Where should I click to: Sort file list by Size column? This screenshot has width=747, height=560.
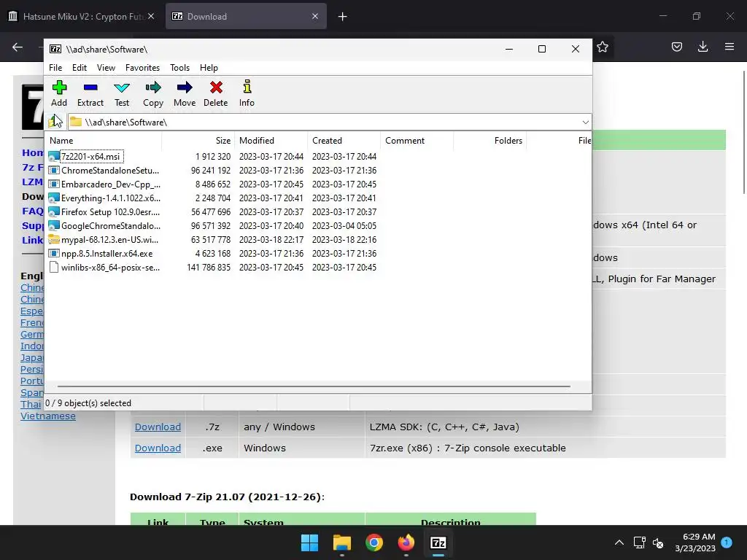[x=198, y=141]
